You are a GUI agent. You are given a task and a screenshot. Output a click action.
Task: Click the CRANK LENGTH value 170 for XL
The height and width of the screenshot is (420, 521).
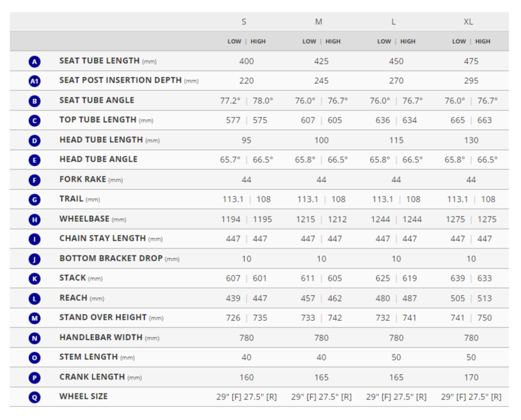pos(471,378)
